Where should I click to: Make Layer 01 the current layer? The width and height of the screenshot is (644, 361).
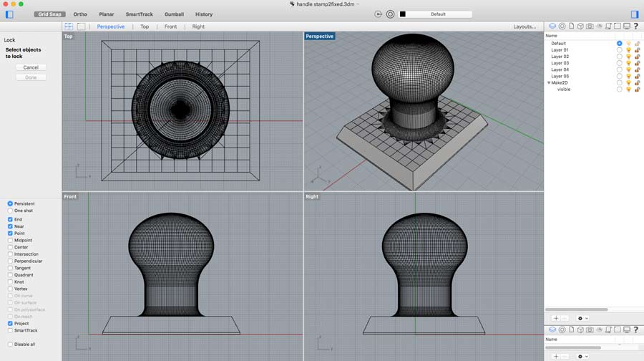click(619, 50)
